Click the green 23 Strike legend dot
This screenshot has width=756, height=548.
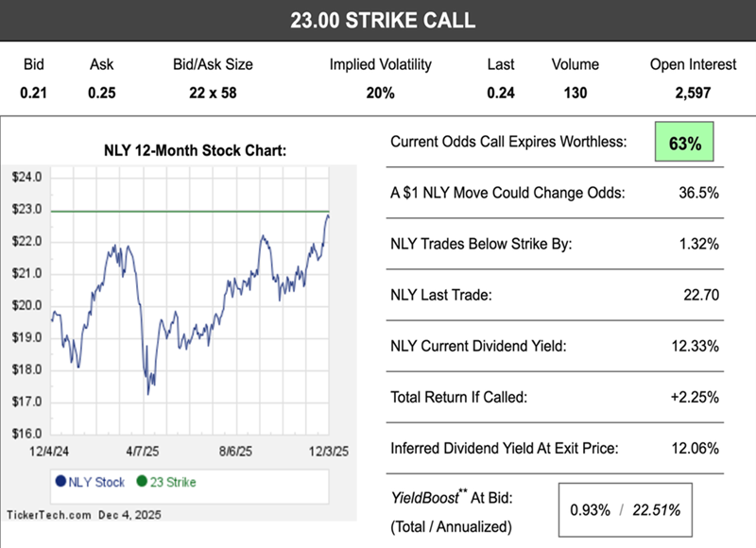(142, 482)
